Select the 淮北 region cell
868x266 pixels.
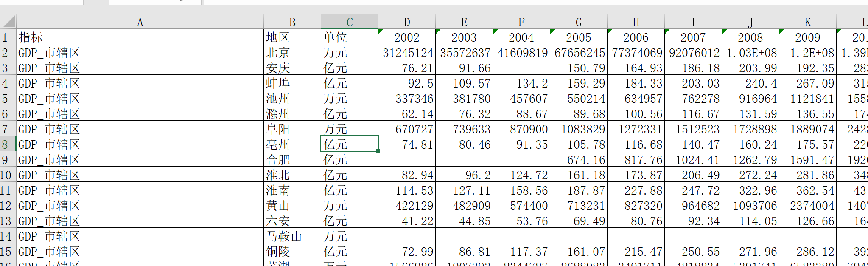click(x=292, y=175)
